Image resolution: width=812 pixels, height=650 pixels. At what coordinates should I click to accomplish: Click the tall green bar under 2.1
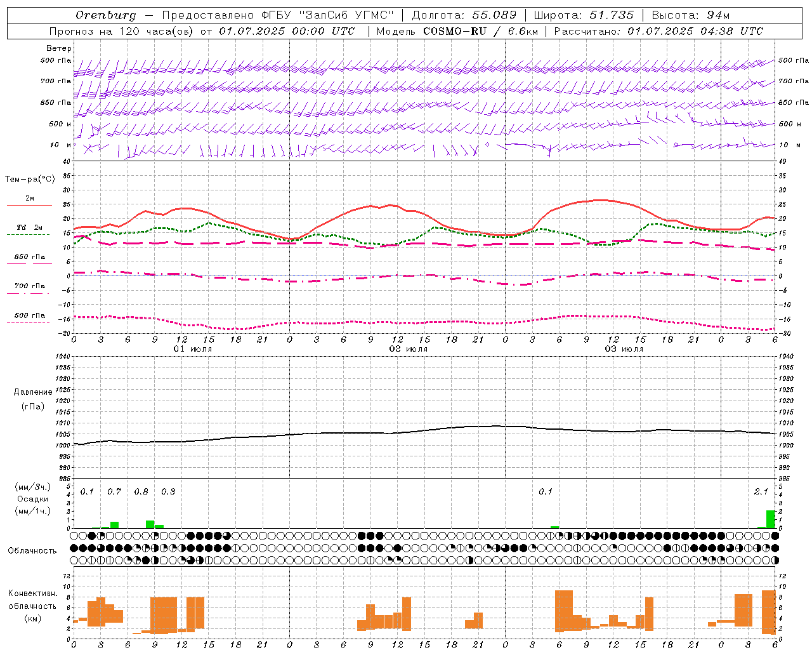tap(771, 519)
